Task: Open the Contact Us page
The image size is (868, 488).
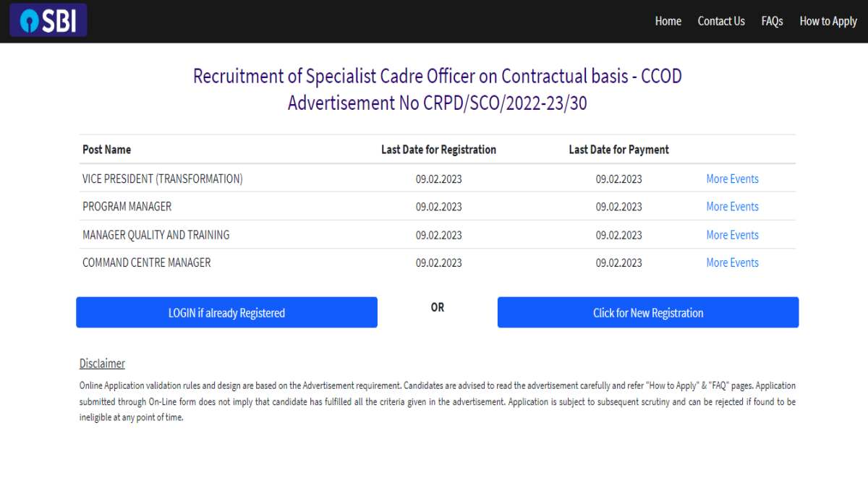Action: 720,21
